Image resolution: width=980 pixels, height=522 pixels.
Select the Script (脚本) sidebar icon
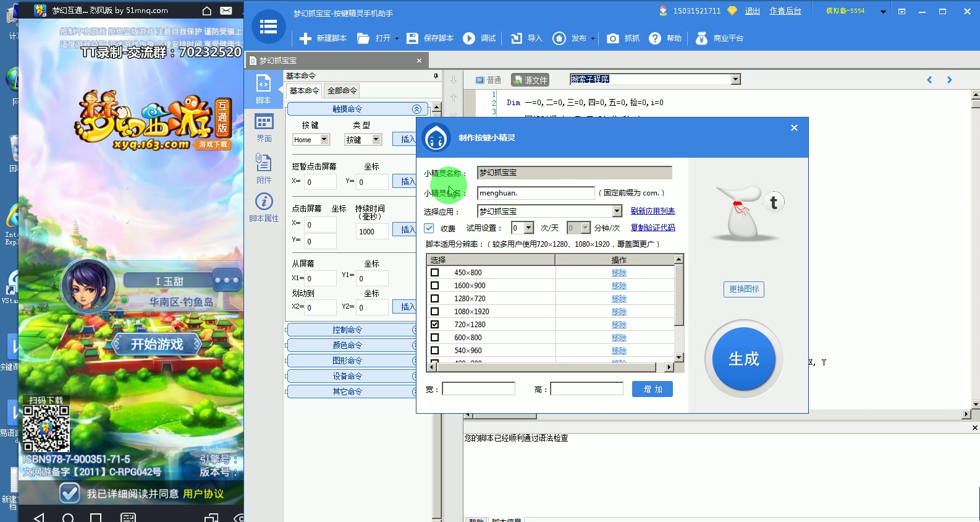(x=264, y=88)
